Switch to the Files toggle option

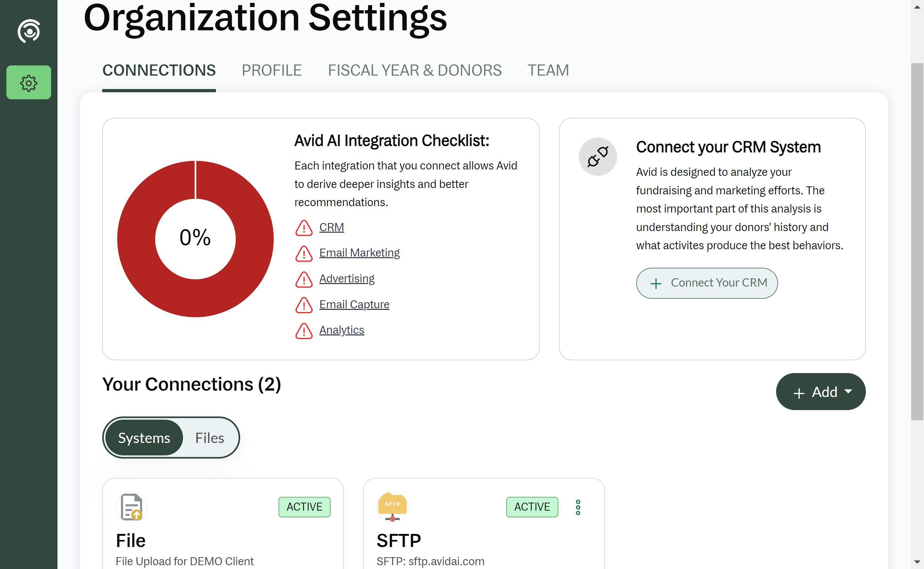click(x=210, y=438)
